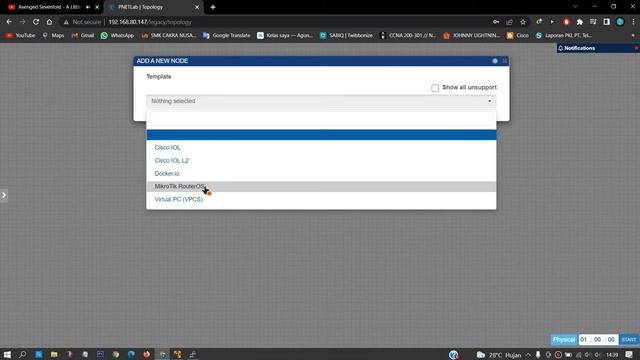This screenshot has width=640, height=360.
Task: Open the taskbar clock showing 14:39
Action: (612, 355)
